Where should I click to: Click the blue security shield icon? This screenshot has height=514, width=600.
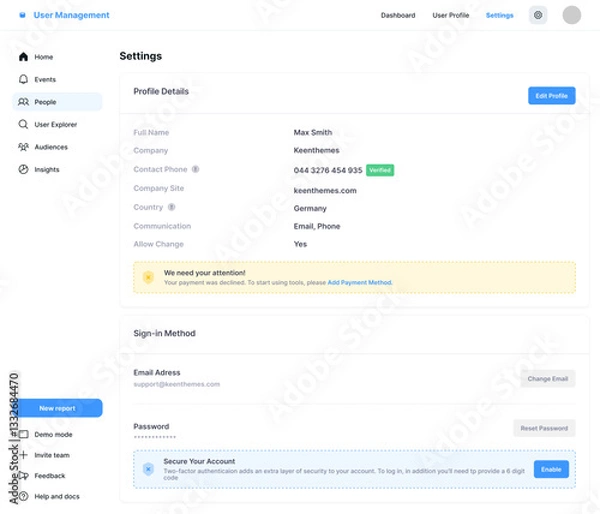click(x=148, y=469)
